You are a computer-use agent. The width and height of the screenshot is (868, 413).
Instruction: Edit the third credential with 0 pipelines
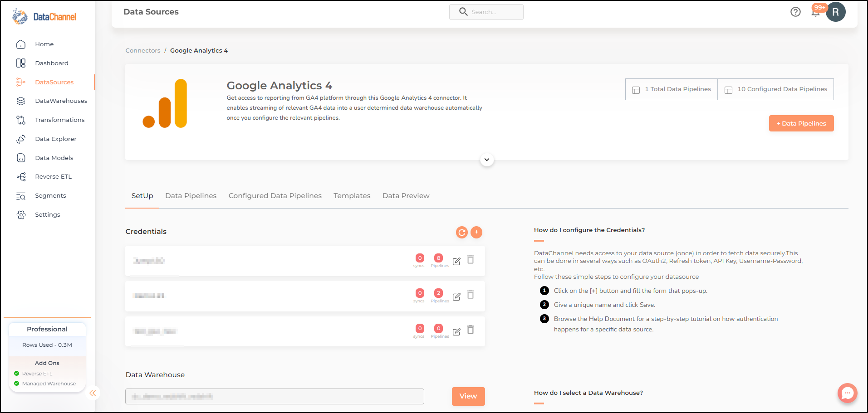tap(456, 332)
